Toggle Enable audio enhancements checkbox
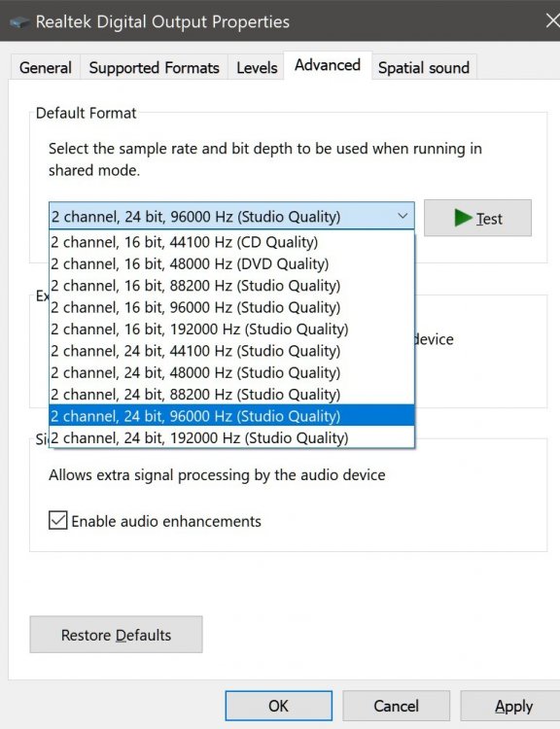The image size is (560, 729). [x=57, y=520]
